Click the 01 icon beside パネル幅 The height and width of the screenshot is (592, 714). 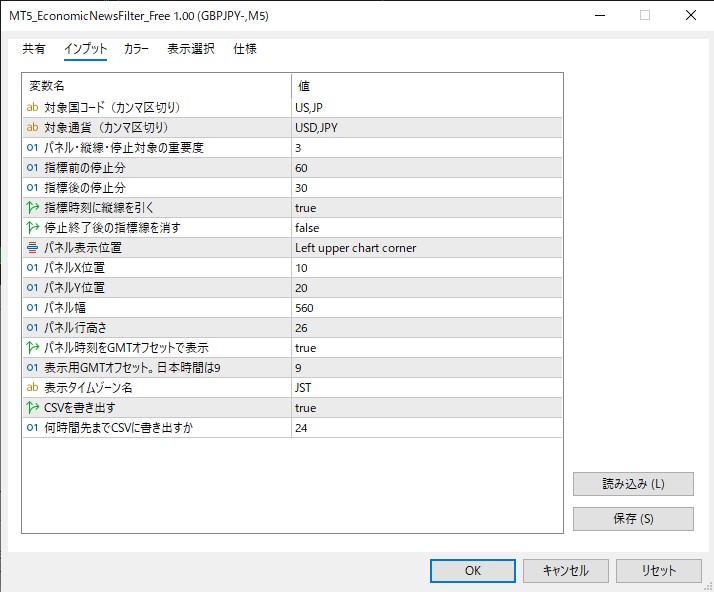tap(32, 307)
